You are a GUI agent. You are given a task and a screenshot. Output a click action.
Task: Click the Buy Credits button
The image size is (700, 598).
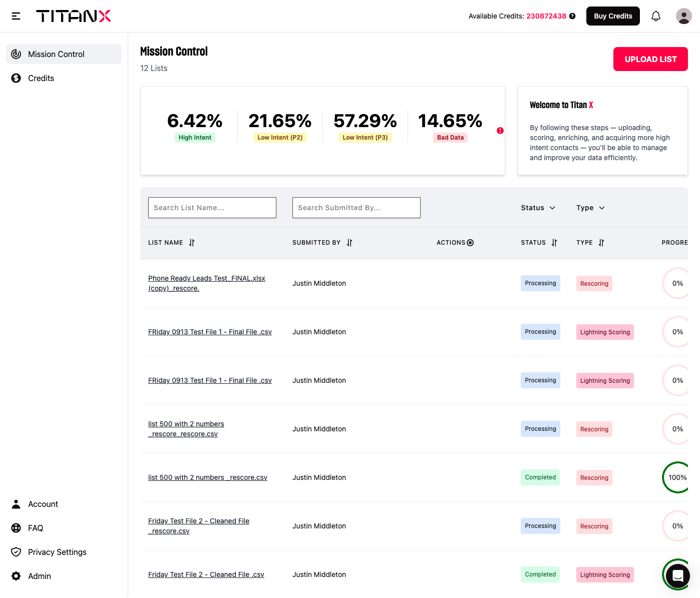click(x=613, y=16)
